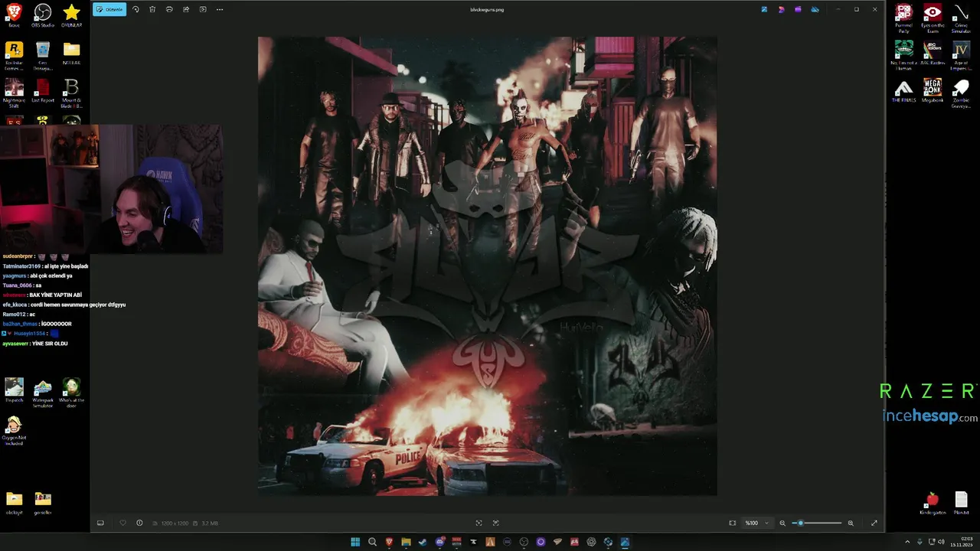Open the clock and date flyout
Screen dimensions: 980x551
(961, 542)
